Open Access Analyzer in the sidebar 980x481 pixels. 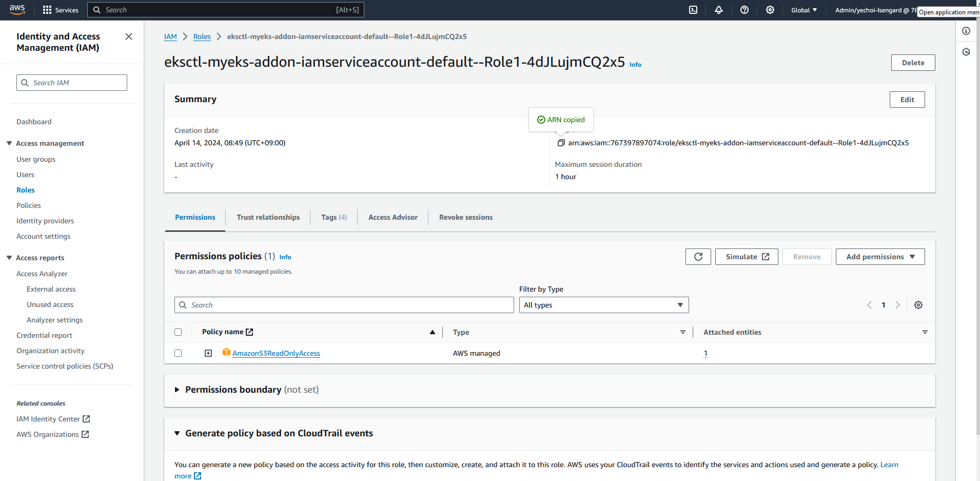click(x=42, y=274)
